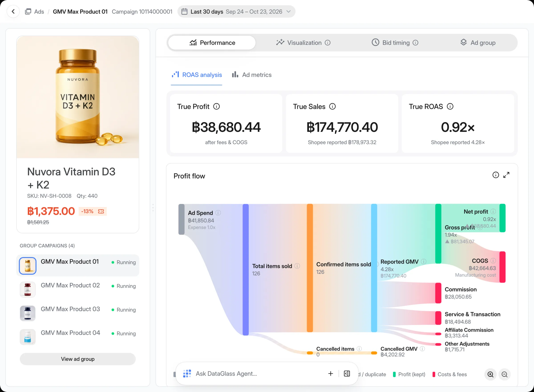Screen dimensions: 534x392
Task: Click the panel resize handle dots
Action: pyautogui.click(x=153, y=208)
